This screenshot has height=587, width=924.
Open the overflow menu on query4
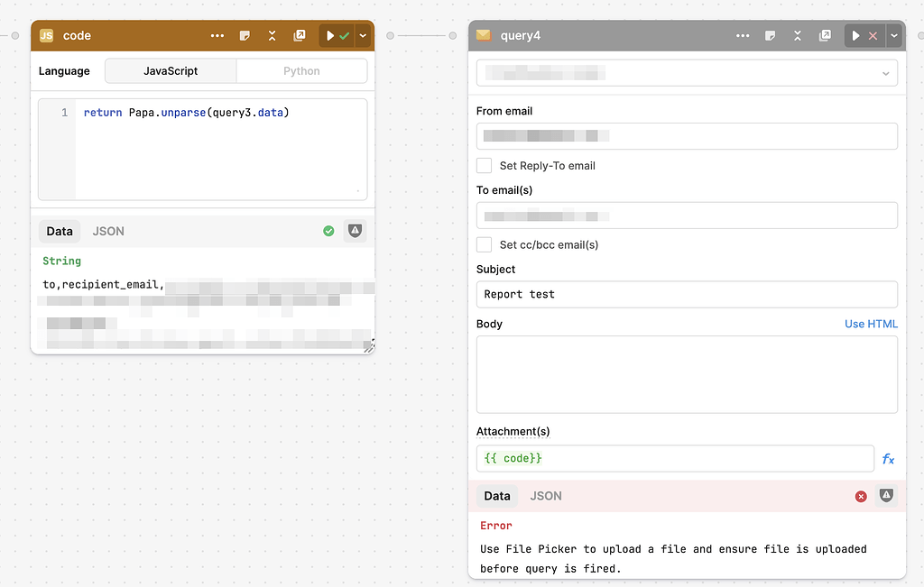(x=742, y=35)
